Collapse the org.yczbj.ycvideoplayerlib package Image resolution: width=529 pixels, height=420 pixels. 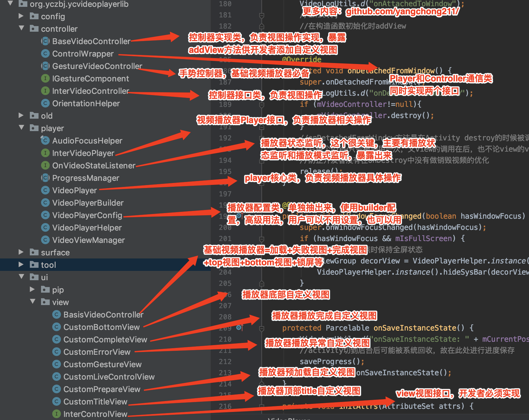click(x=10, y=3)
